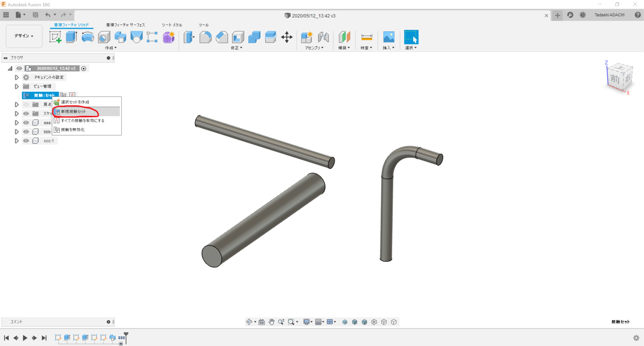Screen dimensions: 644x346
Task: Click the Rectangular Pattern tool icon
Action: (152, 37)
